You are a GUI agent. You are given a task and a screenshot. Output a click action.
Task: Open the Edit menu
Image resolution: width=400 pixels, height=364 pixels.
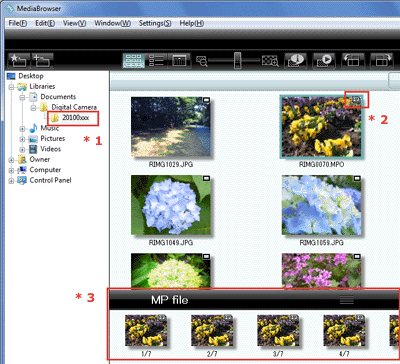pos(45,23)
